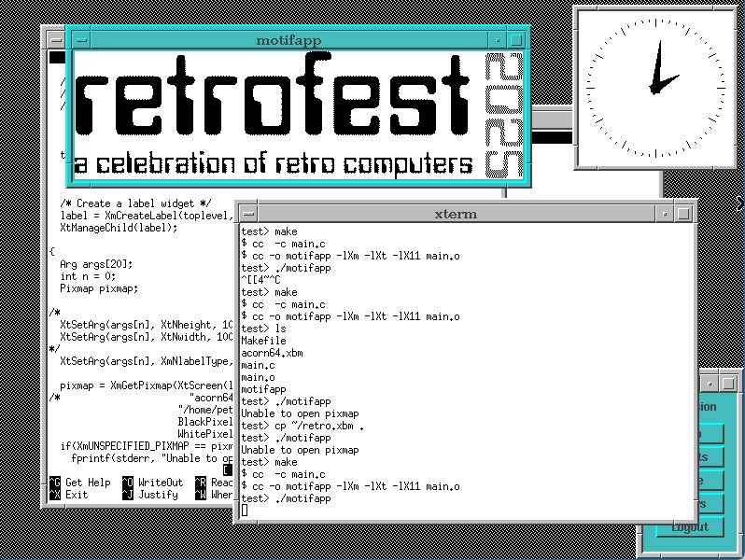Open the window menu of the editor window behind motifapp
The image size is (745, 560).
click(56, 40)
